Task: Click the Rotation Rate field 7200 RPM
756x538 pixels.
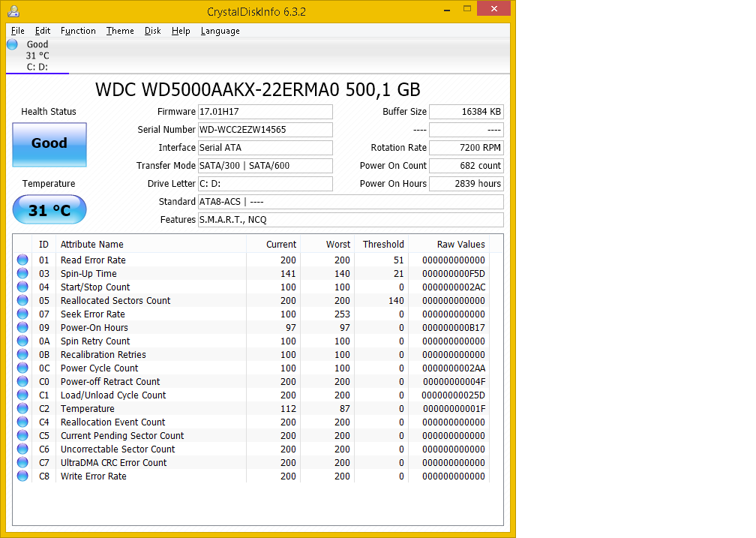Action: tap(466, 148)
